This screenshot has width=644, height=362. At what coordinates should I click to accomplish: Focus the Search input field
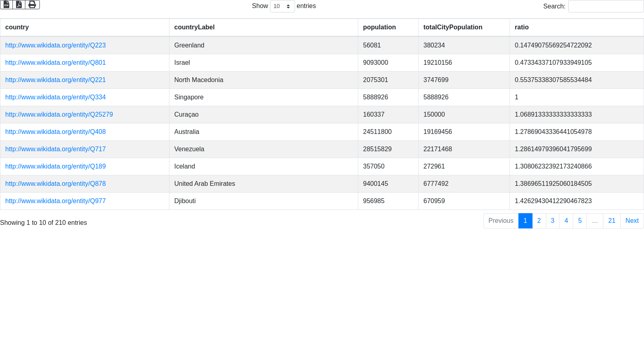pyautogui.click(x=606, y=6)
